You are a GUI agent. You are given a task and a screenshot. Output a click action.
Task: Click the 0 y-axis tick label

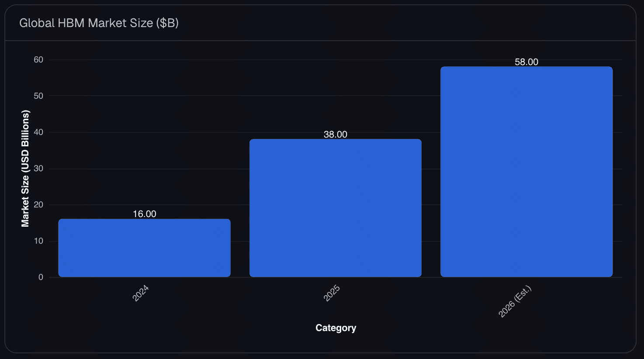pos(41,277)
